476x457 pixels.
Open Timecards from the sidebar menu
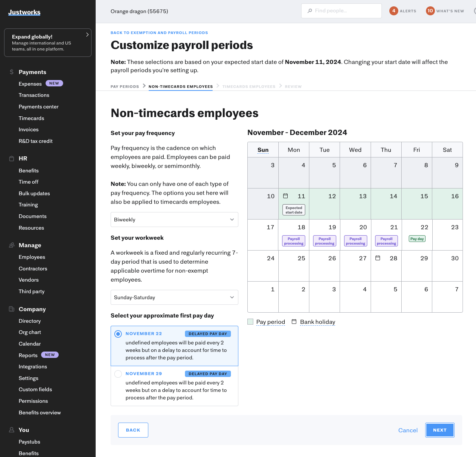tap(31, 118)
